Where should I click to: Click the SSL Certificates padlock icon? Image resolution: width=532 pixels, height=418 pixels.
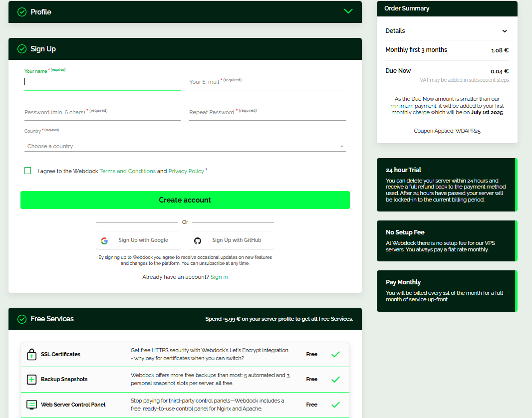coord(31,354)
